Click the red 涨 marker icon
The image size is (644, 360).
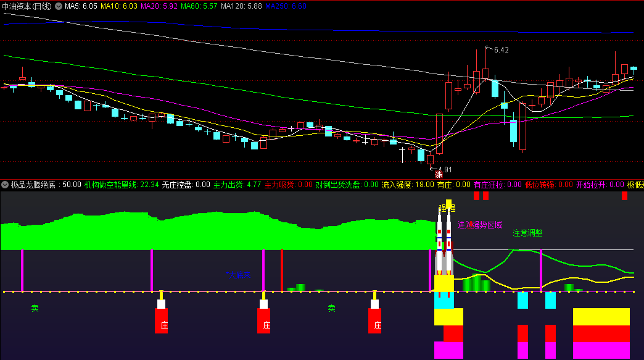[438, 175]
